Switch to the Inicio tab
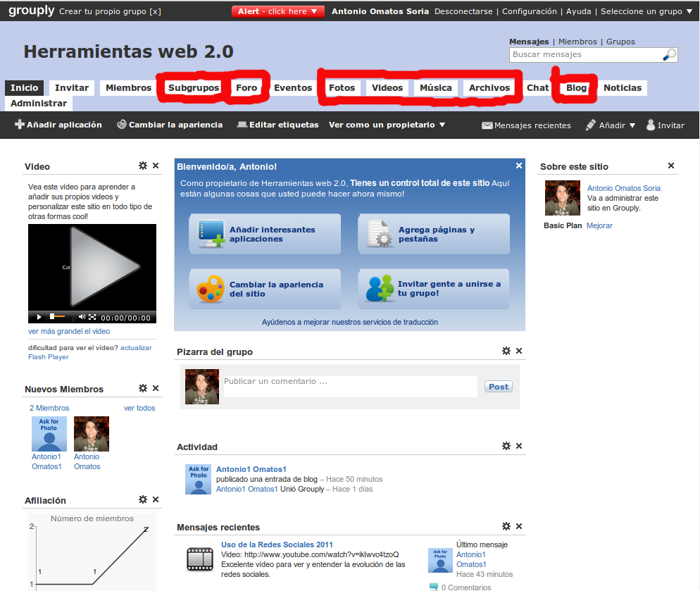The height and width of the screenshot is (591, 700). (25, 87)
